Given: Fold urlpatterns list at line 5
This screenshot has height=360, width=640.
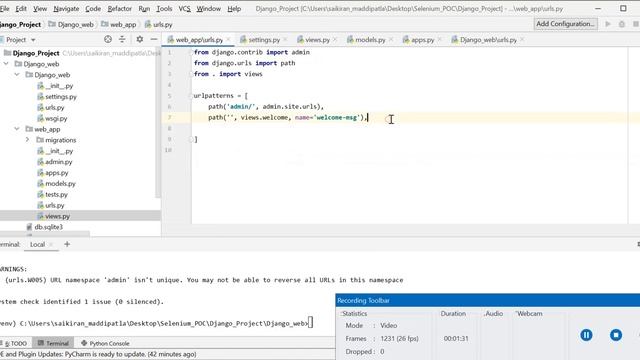Looking at the screenshot, I should pyautogui.click(x=191, y=96).
